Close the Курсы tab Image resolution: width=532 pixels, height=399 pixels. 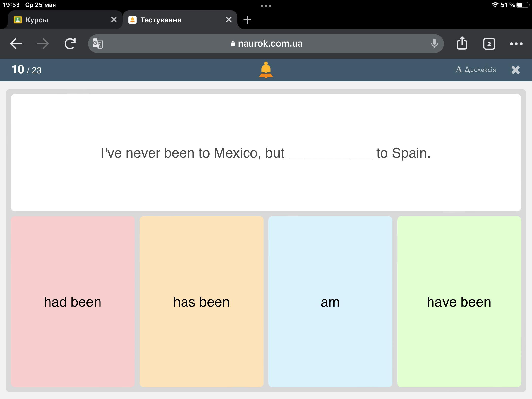click(x=114, y=20)
